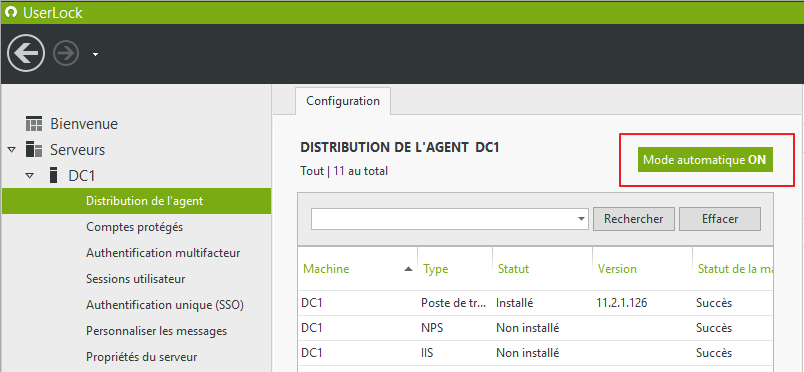Screen dimensions: 804x372
Task: Open the navigation history dropdown arrow
Action: (95, 54)
